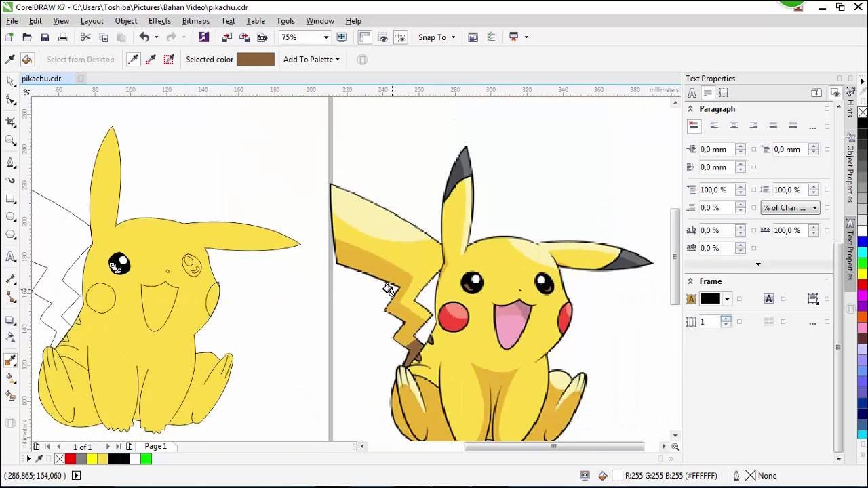Select the Zoom tool in the toolbox
This screenshot has width=868, height=488.
pyautogui.click(x=11, y=141)
